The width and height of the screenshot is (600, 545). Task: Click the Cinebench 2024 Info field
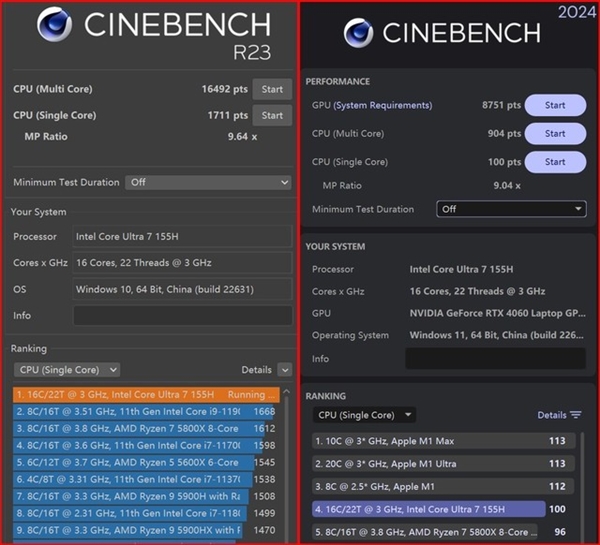pos(495,359)
